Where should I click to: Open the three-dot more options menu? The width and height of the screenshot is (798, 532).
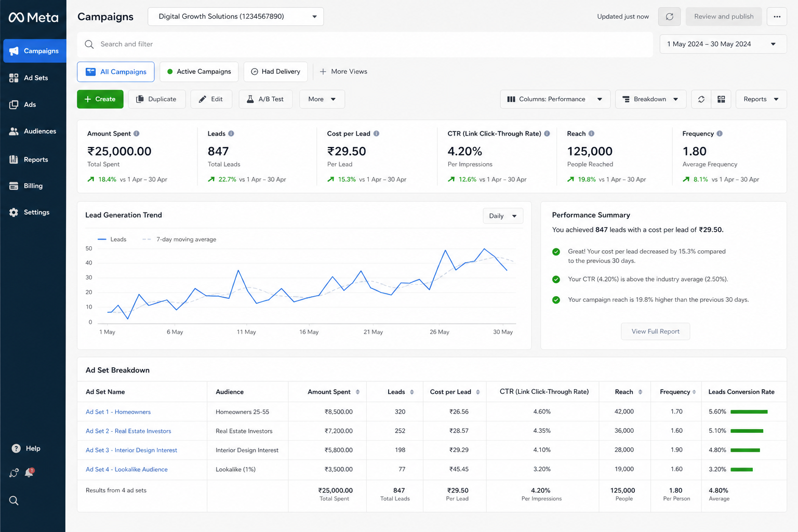[x=777, y=17]
